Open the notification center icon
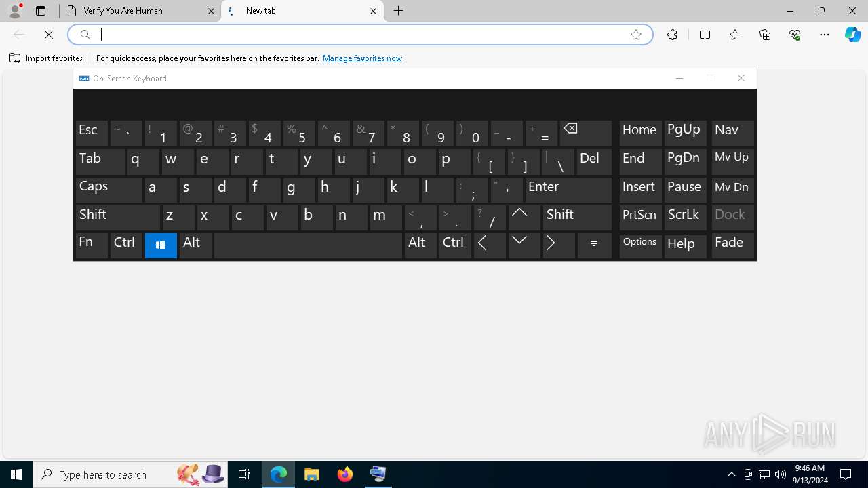The image size is (868, 488). pos(846,474)
